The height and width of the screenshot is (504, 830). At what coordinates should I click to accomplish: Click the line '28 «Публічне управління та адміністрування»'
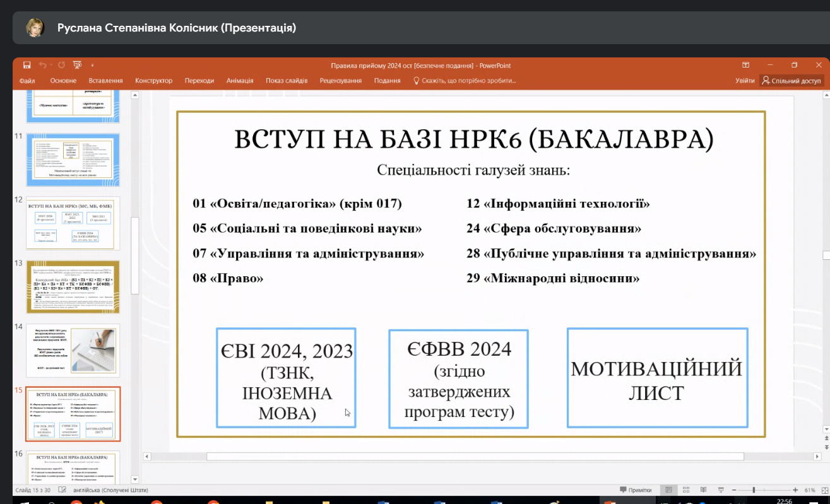(x=612, y=254)
